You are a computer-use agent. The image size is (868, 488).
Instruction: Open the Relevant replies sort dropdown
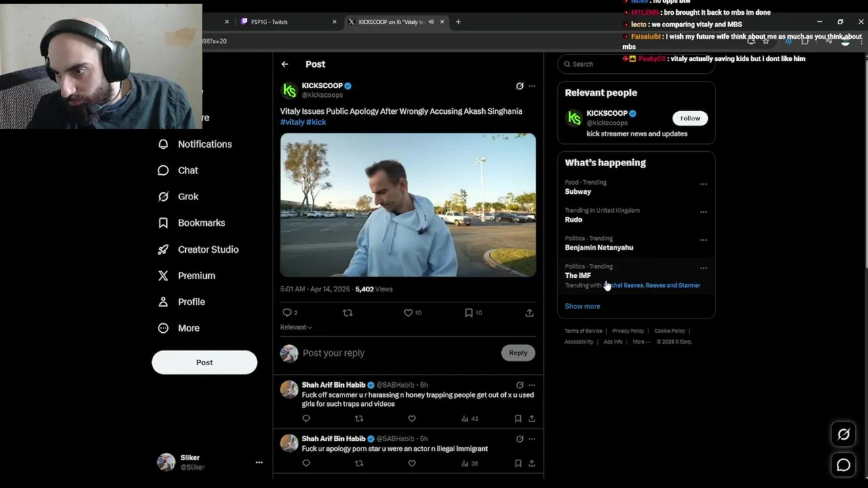pyautogui.click(x=296, y=327)
